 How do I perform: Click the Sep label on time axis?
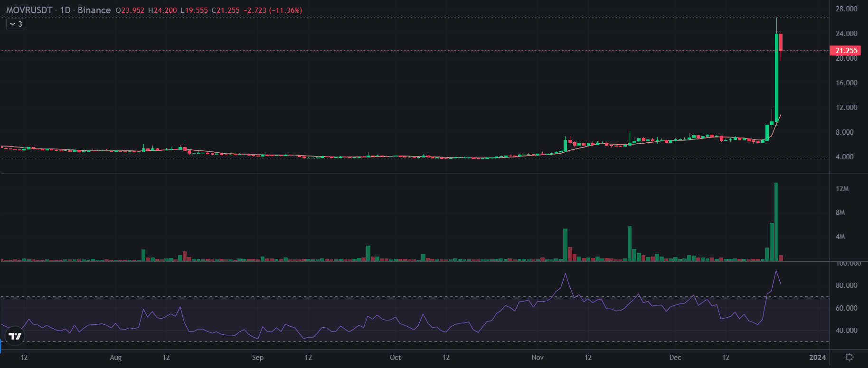pos(257,358)
